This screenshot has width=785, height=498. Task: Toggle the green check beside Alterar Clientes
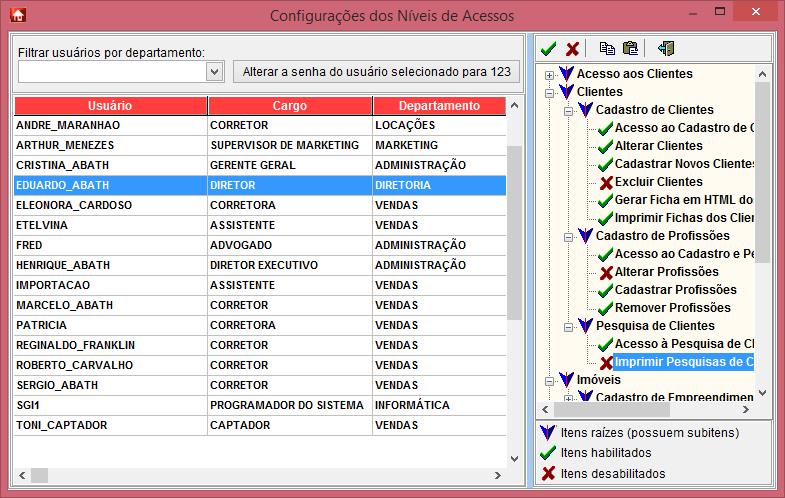point(605,146)
